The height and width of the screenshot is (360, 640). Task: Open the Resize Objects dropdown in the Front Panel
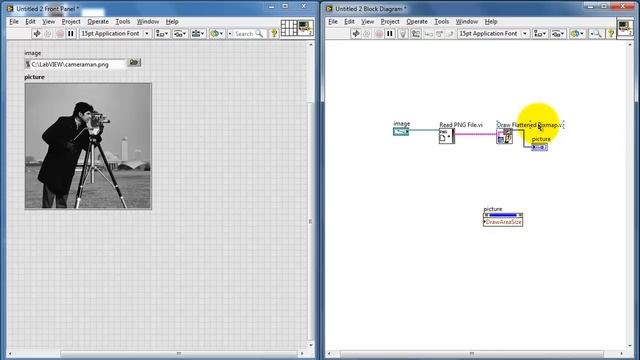coord(198,33)
